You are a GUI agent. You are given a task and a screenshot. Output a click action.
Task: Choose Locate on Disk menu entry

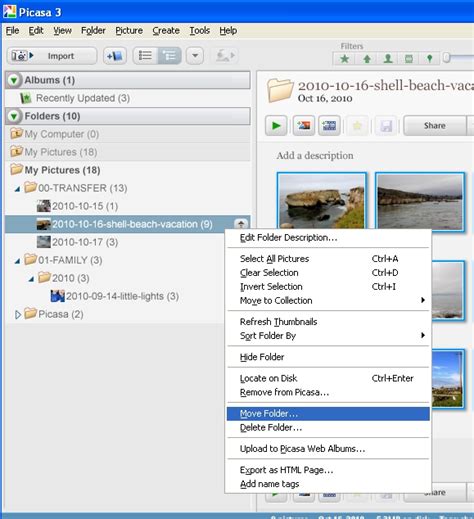328,378
